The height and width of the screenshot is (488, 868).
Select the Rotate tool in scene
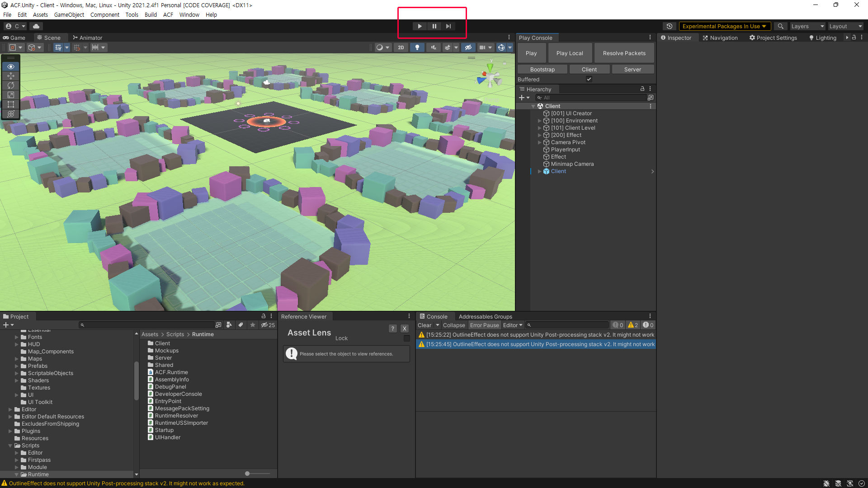point(11,85)
